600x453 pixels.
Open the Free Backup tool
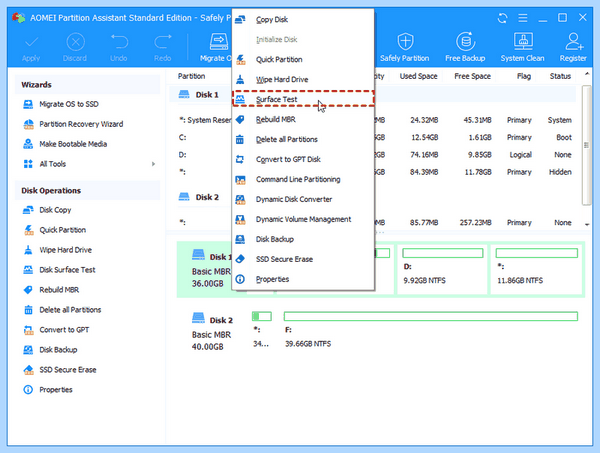click(465, 47)
